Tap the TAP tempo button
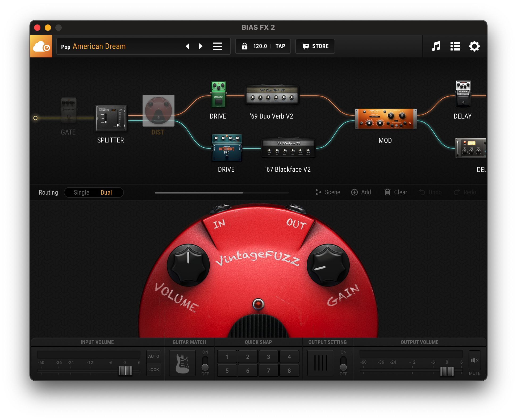 tap(281, 46)
